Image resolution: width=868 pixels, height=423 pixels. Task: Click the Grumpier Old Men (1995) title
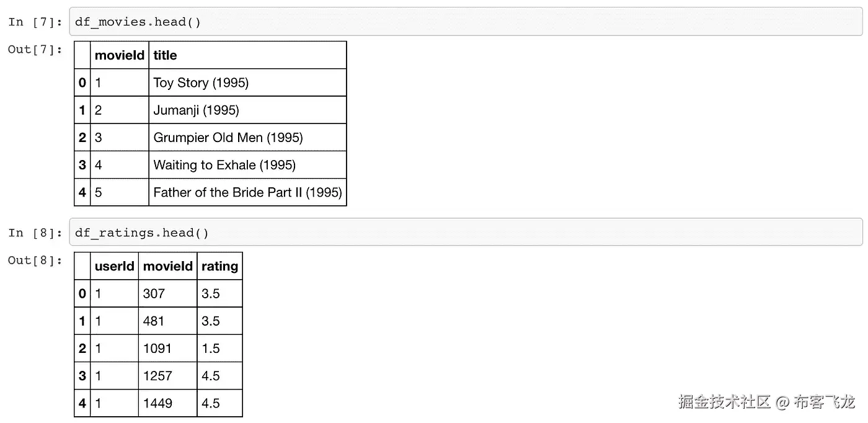click(x=228, y=138)
